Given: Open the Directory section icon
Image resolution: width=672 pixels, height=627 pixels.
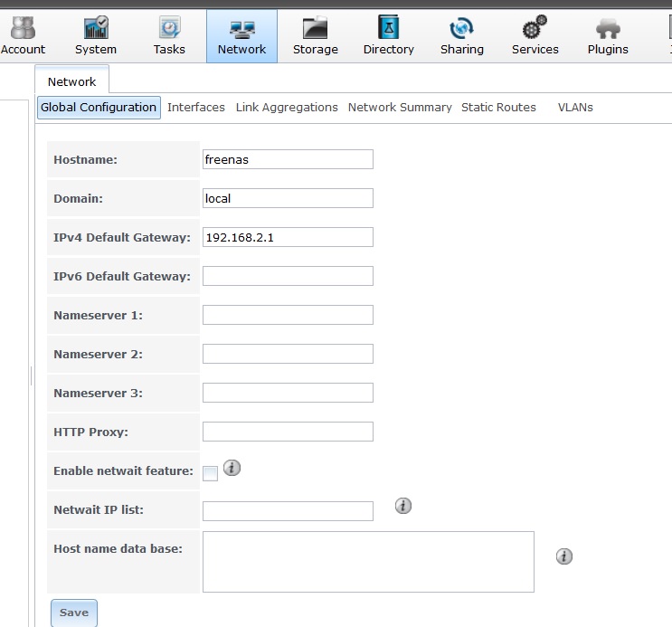Looking at the screenshot, I should [389, 27].
